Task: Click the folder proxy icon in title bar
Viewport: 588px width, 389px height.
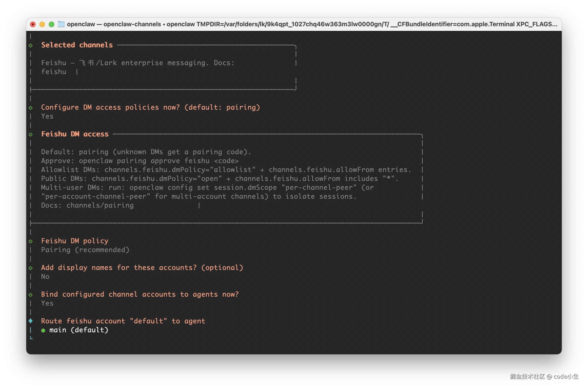Action: (x=61, y=24)
